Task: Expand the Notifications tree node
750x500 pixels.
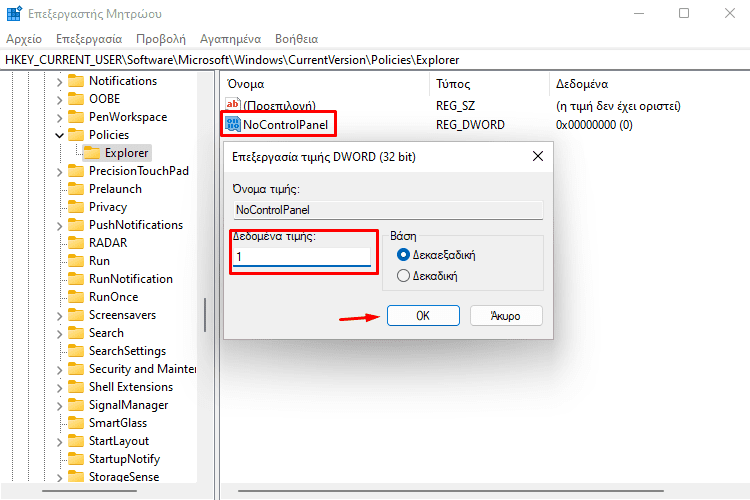Action: pos(59,82)
